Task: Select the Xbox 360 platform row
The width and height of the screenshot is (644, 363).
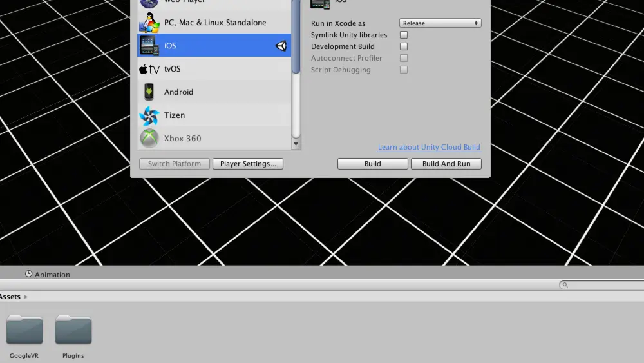Action: pyautogui.click(x=214, y=138)
